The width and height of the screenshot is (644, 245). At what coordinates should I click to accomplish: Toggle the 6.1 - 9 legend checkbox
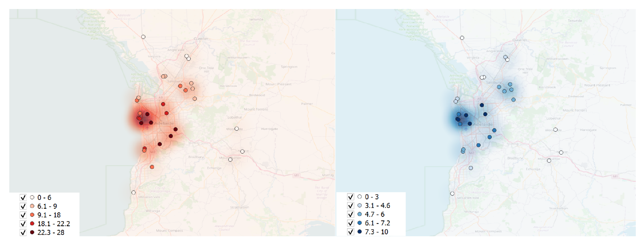pyautogui.click(x=23, y=206)
